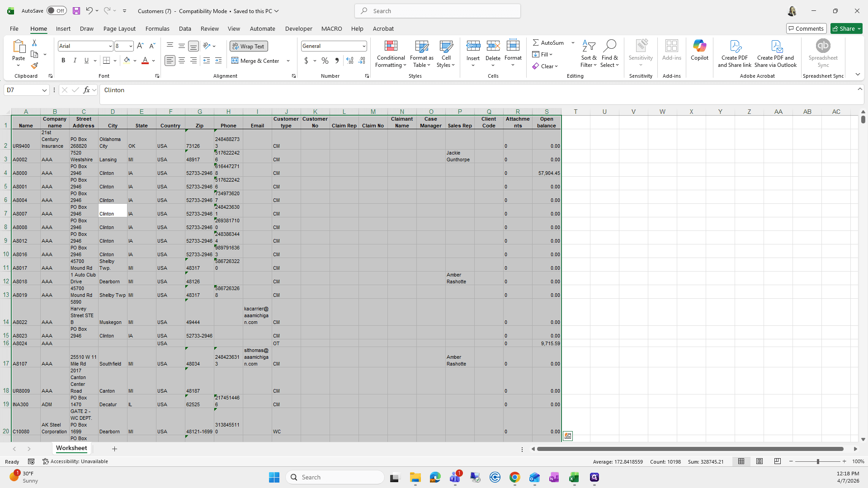Click the Decrease Font Size icon
The image size is (868, 488).
coord(152,46)
